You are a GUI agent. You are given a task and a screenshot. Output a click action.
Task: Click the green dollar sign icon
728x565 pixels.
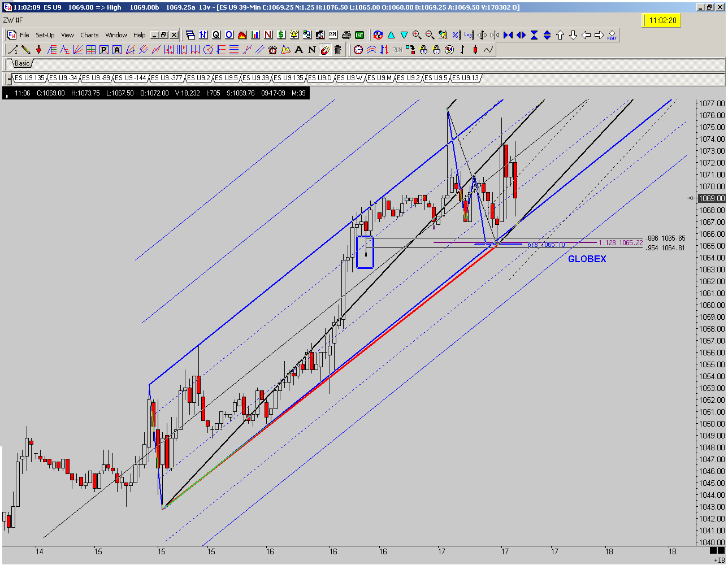(x=281, y=35)
